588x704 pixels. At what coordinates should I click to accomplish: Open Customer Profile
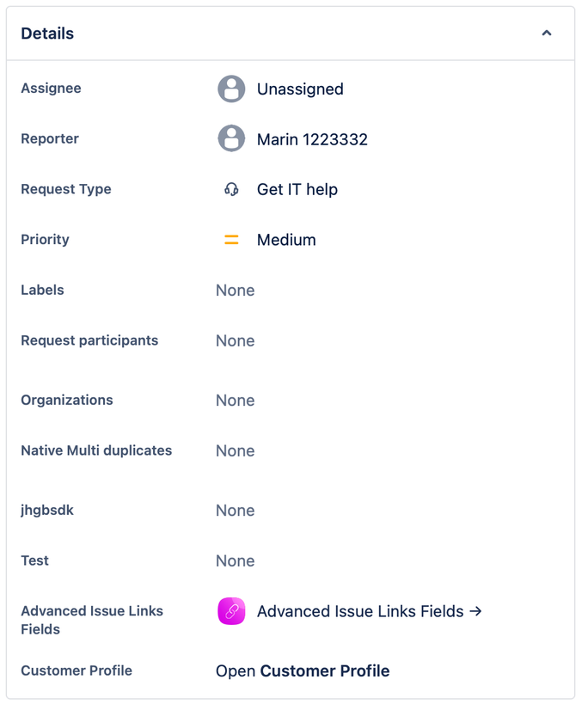point(303,670)
